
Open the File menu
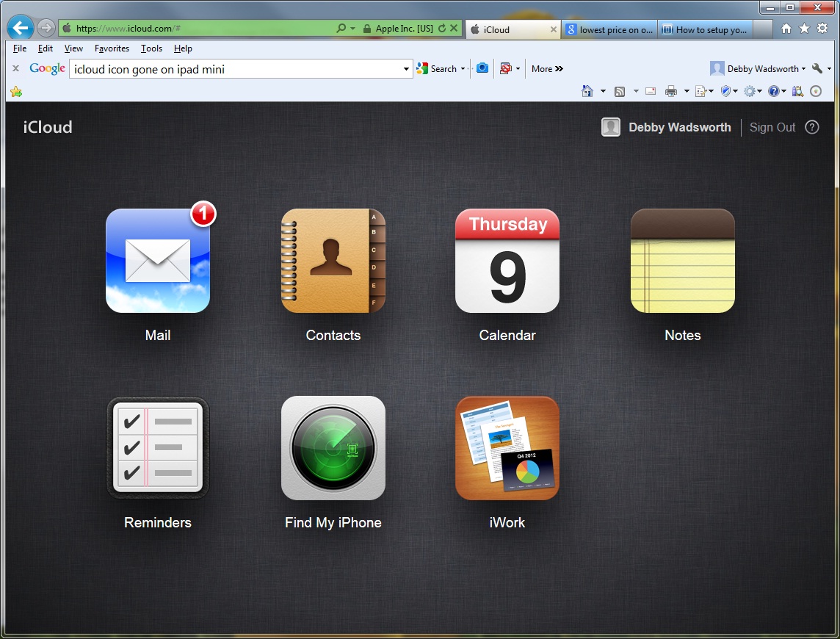tap(20, 48)
